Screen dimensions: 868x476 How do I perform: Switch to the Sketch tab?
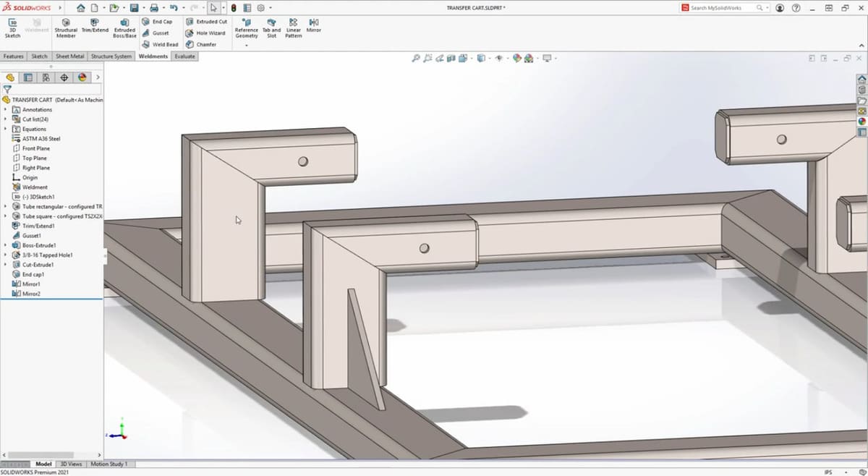39,56
